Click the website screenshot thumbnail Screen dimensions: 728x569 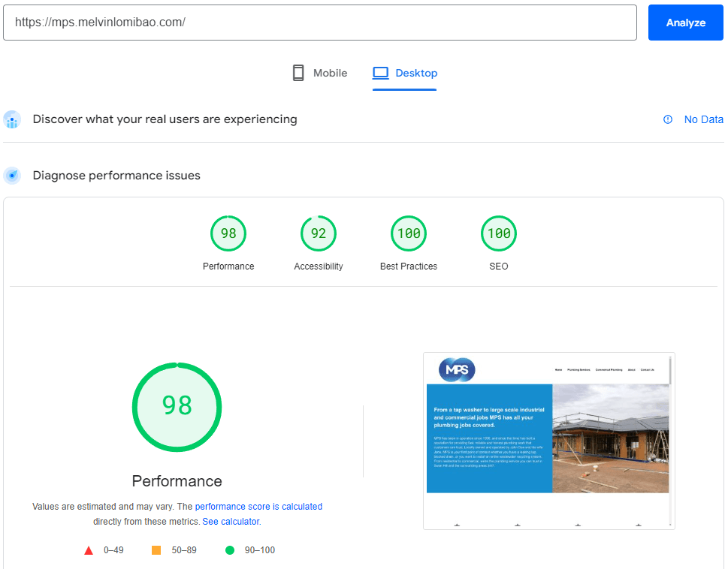(548, 441)
